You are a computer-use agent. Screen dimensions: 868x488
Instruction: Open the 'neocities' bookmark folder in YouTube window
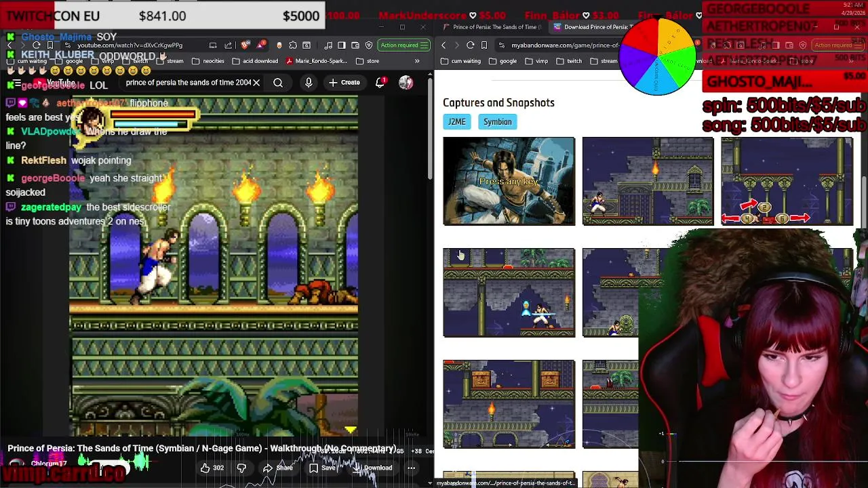click(x=208, y=61)
